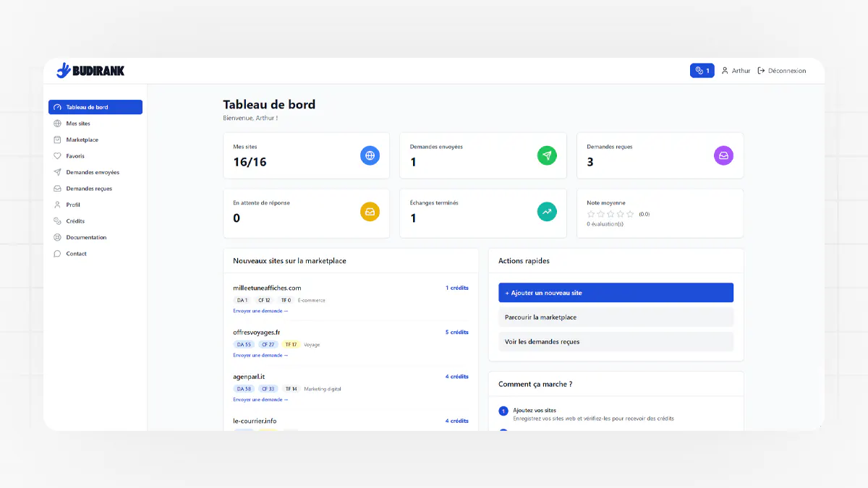The width and height of the screenshot is (868, 488).
Task: Send a request to agenparl.it
Action: tap(260, 399)
